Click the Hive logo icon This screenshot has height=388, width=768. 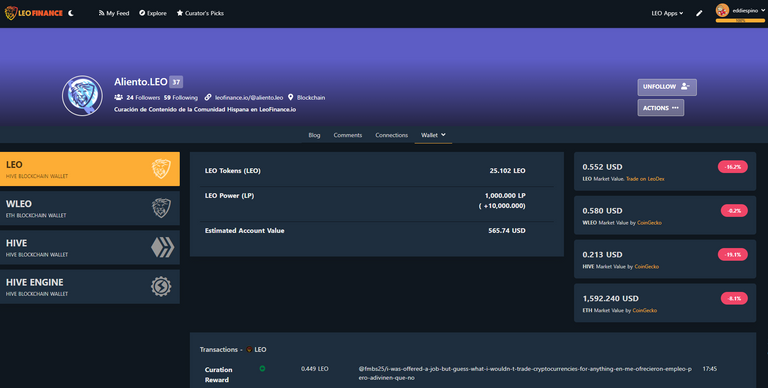coord(162,247)
